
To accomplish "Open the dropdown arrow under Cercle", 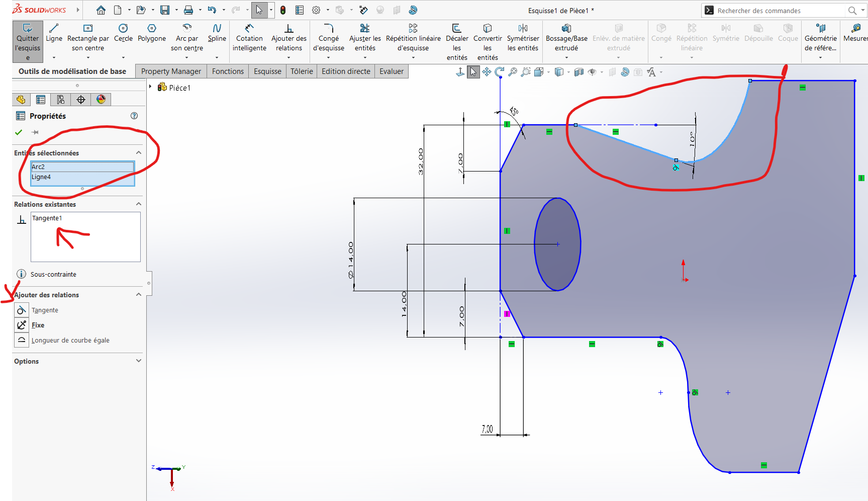I will 123,58.
